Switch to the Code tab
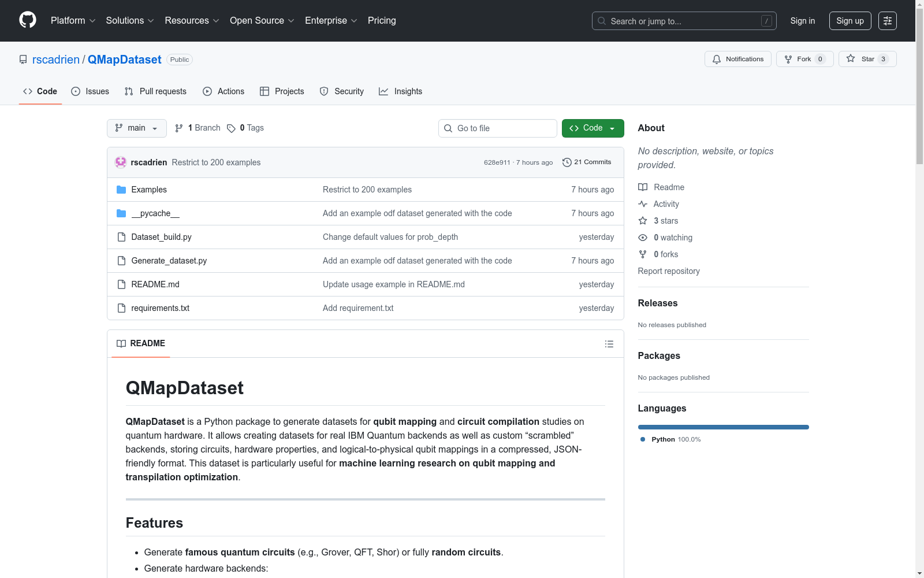Viewport: 924px width, 578px height. [x=40, y=91]
